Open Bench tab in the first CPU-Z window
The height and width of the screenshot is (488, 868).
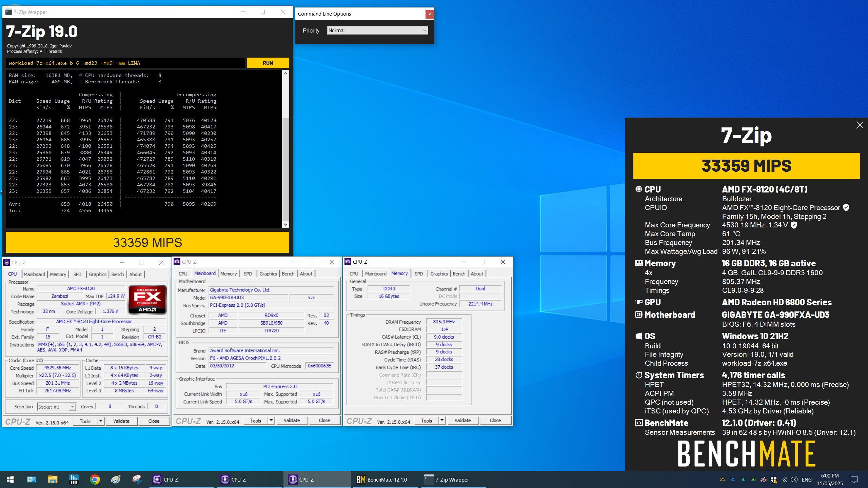click(x=118, y=274)
